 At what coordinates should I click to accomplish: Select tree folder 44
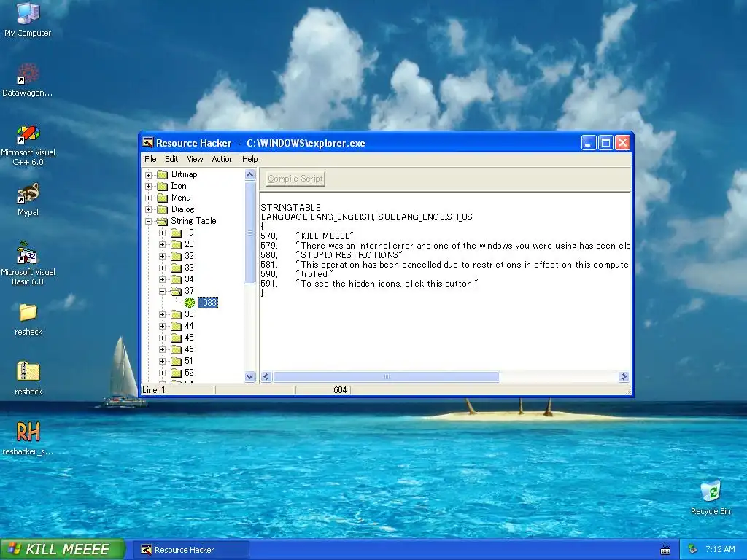[x=189, y=326]
